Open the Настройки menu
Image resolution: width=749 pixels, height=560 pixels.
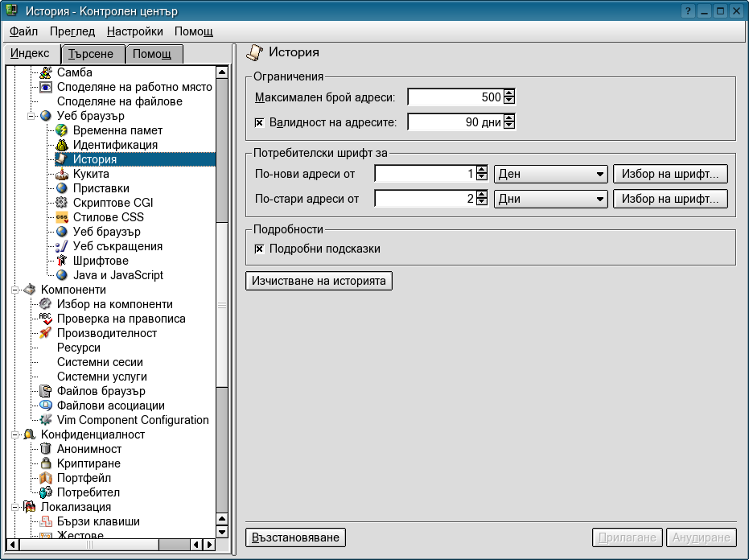pos(134,31)
